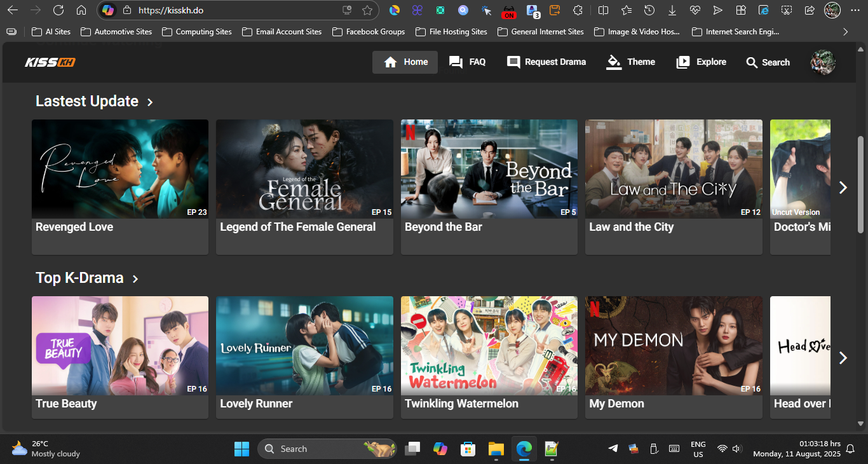
Task: Open the Explore section
Action: pos(701,62)
